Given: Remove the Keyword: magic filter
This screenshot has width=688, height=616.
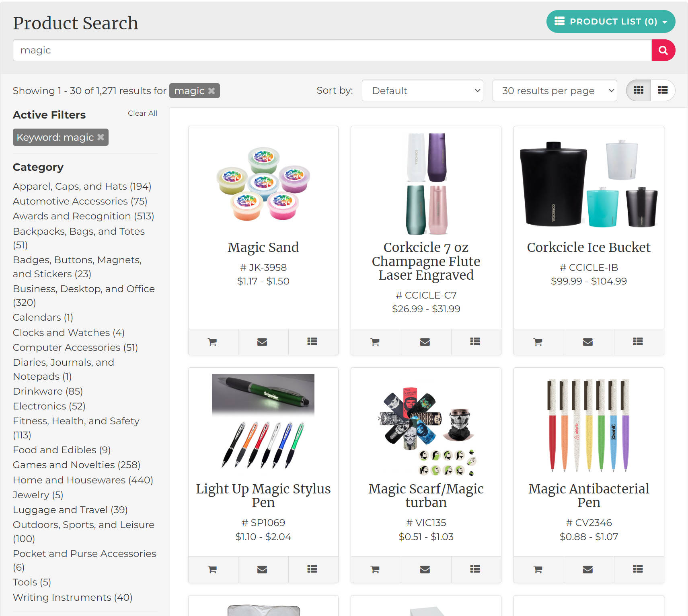Looking at the screenshot, I should (x=101, y=137).
